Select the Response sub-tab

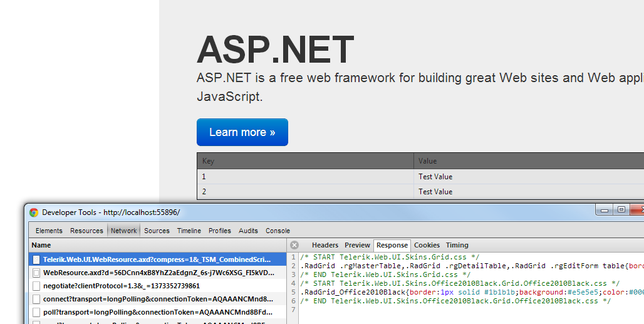coord(392,245)
